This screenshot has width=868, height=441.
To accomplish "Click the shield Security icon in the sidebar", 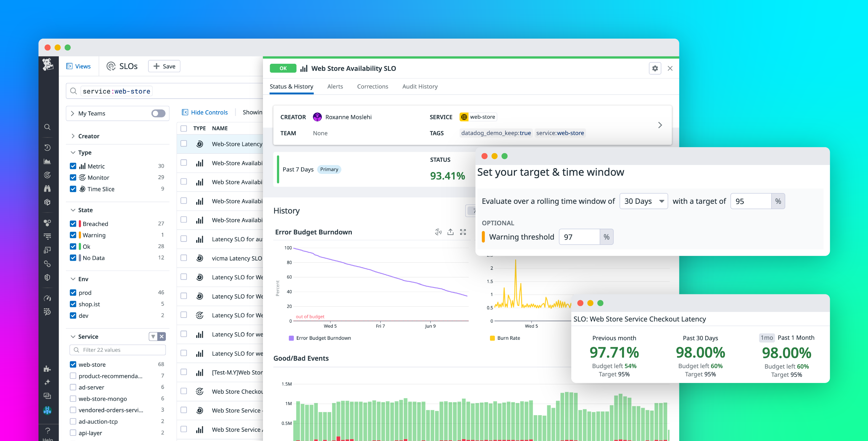I will [48, 277].
